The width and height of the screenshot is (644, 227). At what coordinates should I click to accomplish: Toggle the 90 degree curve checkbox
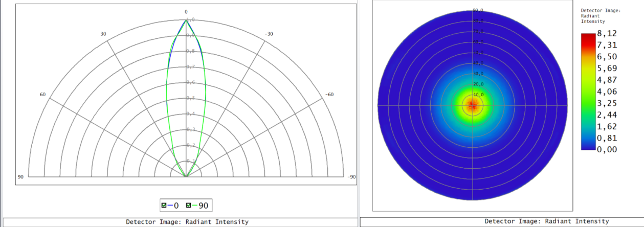click(188, 206)
